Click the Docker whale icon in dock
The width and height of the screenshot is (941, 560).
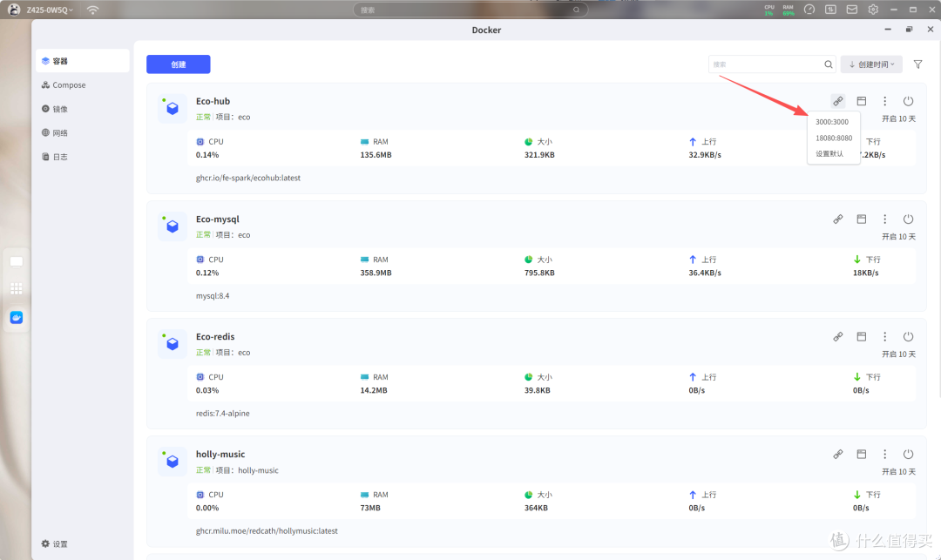point(17,317)
